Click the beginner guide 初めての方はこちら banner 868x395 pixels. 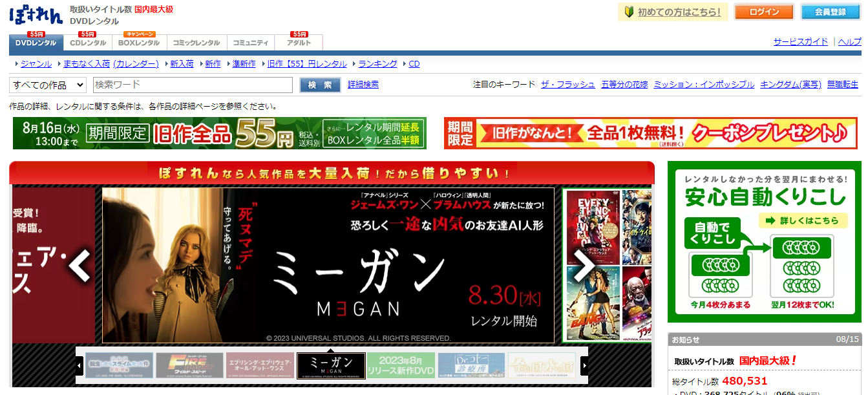(x=673, y=12)
